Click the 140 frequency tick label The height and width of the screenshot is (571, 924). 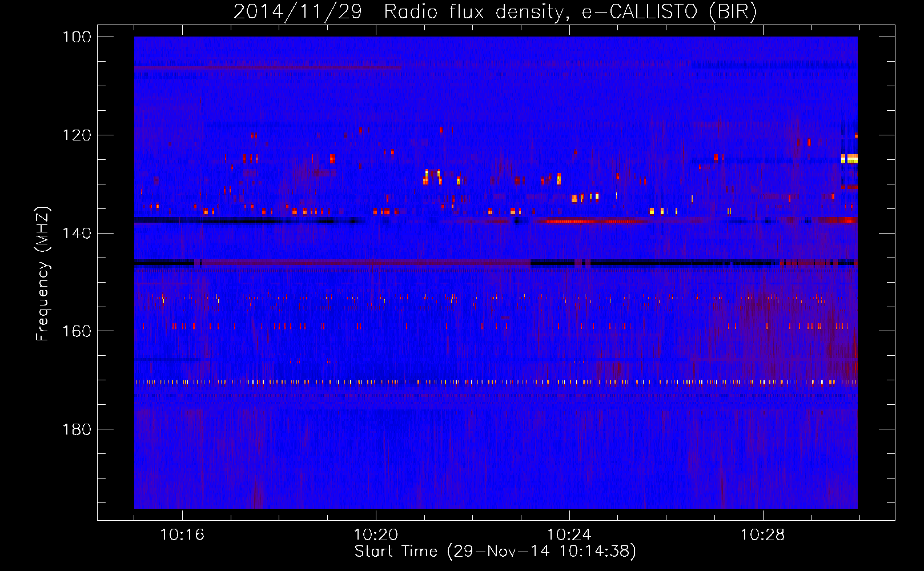coord(77,233)
